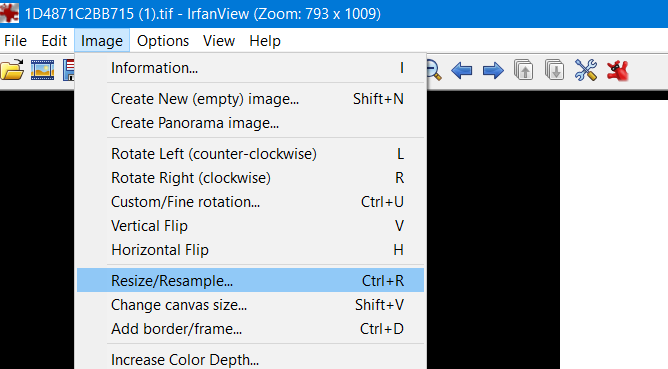Screen dimensions: 668x369
Task: Open the Help menu
Action: point(265,41)
